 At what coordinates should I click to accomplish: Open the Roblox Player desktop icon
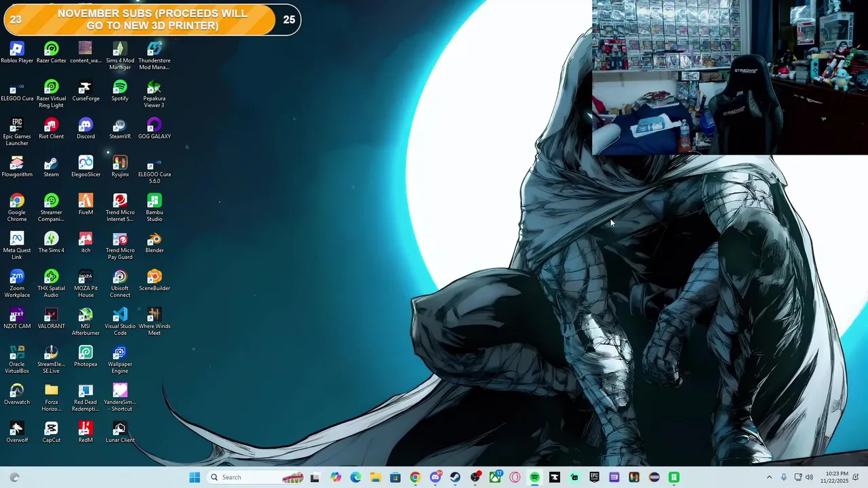(17, 53)
